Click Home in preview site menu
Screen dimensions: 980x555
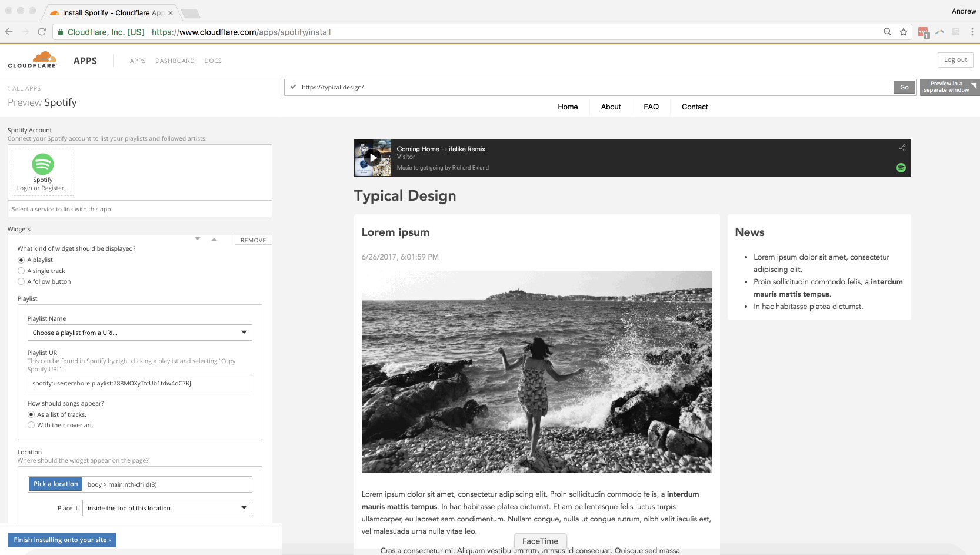(568, 107)
